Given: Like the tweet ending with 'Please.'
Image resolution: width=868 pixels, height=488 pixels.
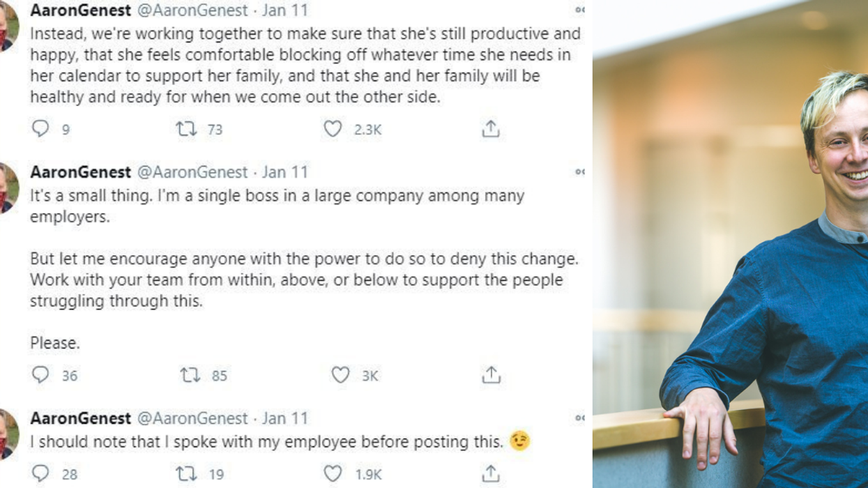Looking at the screenshot, I should pyautogui.click(x=340, y=375).
